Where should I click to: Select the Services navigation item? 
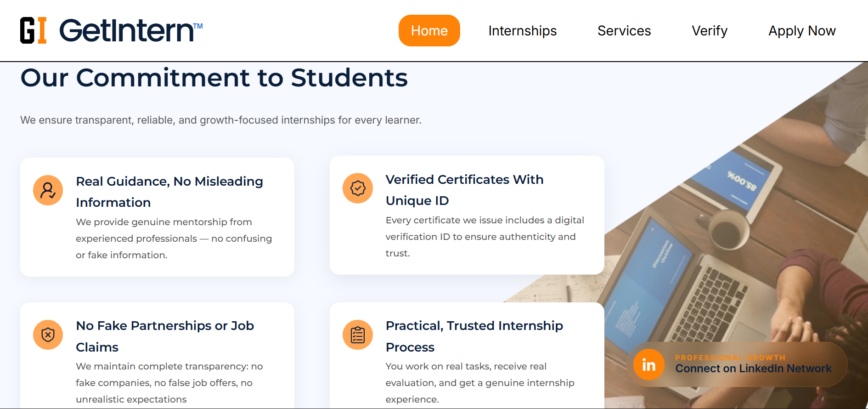pos(624,30)
